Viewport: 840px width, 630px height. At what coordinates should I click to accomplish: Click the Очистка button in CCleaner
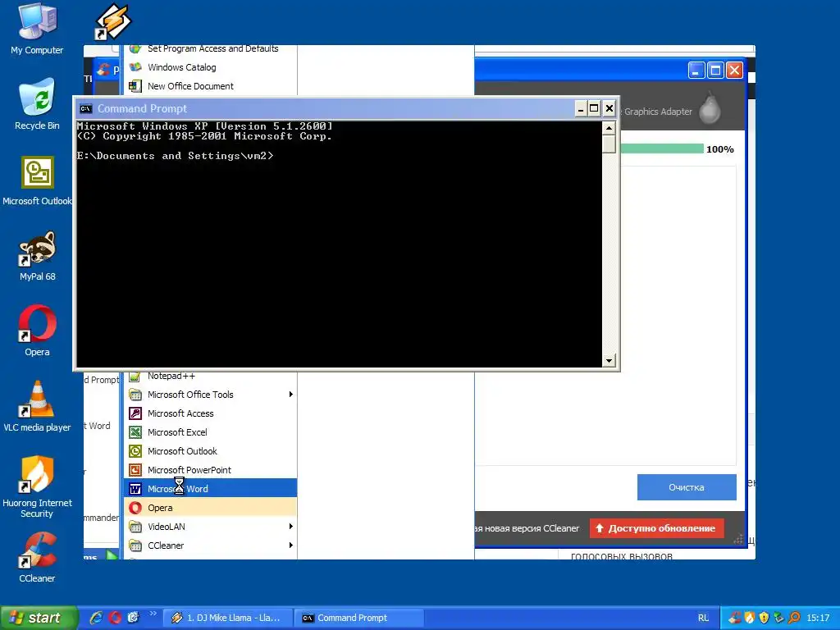(687, 487)
